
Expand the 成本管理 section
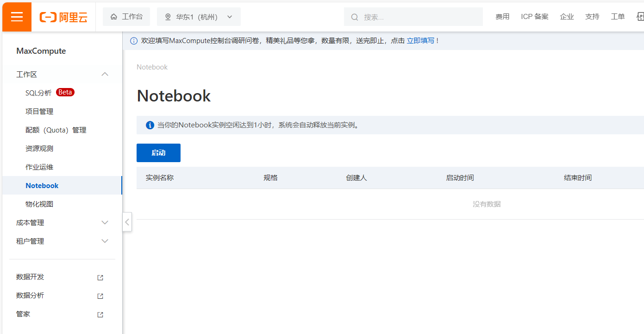point(105,222)
